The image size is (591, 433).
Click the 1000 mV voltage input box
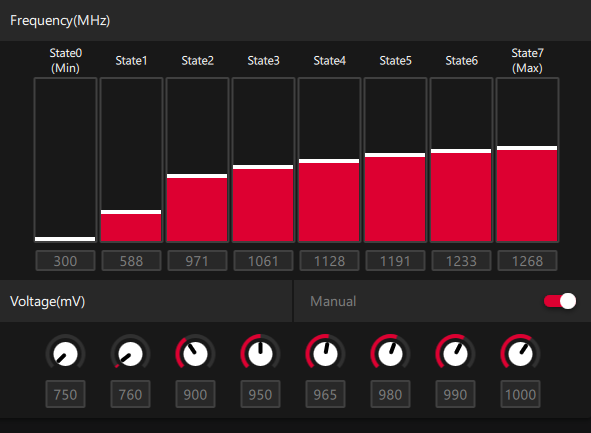(x=520, y=394)
